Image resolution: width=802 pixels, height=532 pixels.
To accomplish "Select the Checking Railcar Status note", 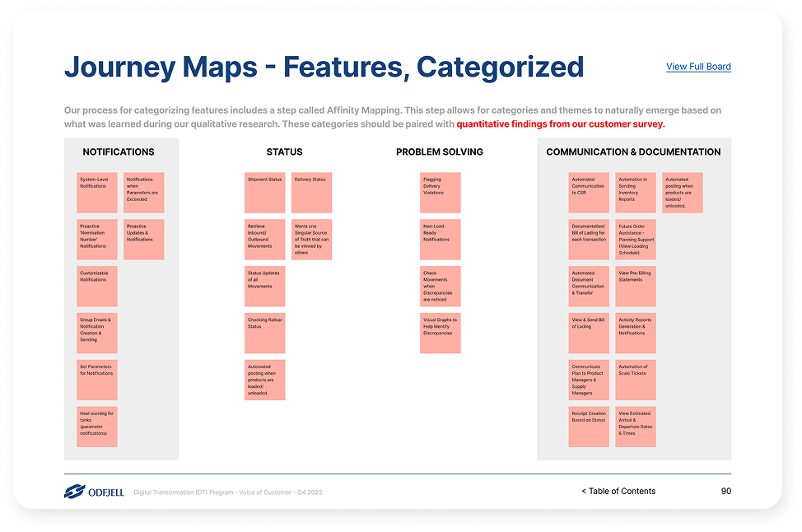I will (x=265, y=334).
